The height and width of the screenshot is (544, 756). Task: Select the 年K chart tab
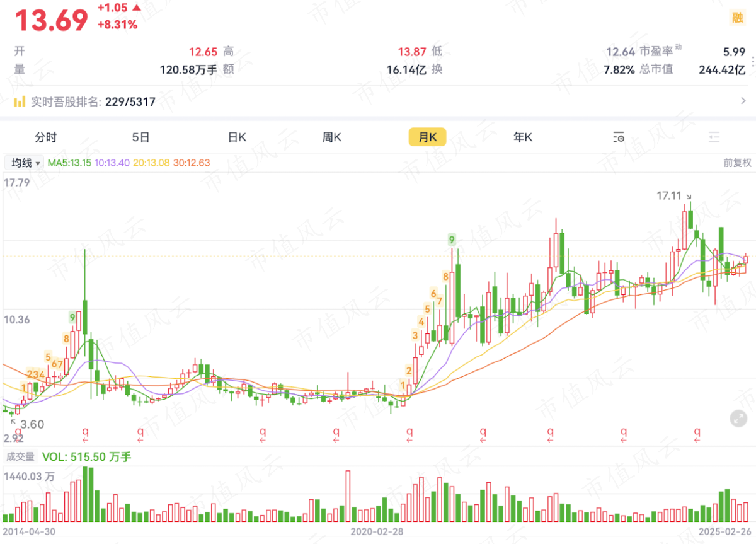point(523,137)
